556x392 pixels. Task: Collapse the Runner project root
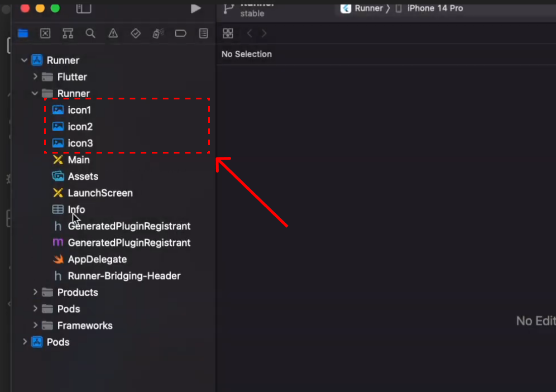click(x=24, y=60)
